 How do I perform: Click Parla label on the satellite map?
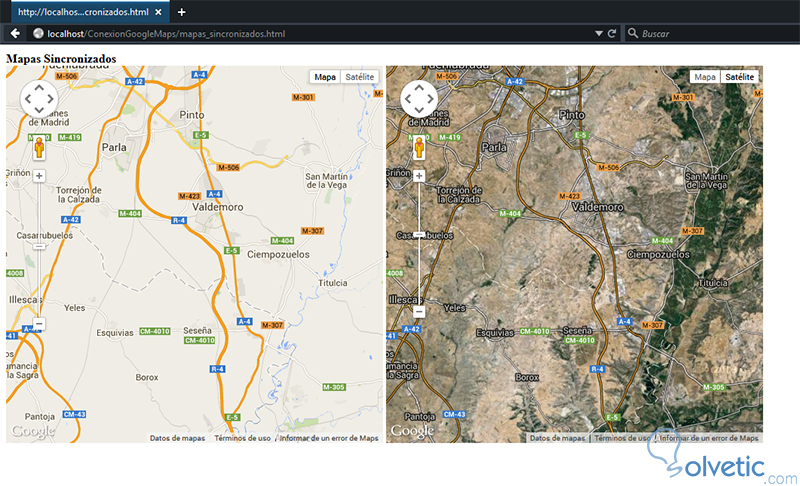[x=494, y=147]
